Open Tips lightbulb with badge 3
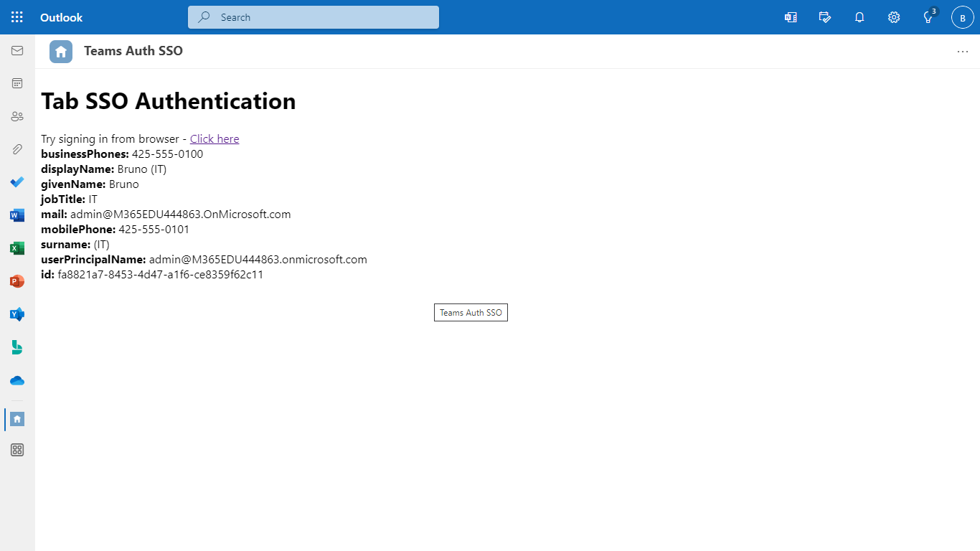The width and height of the screenshot is (980, 551). coord(928,17)
